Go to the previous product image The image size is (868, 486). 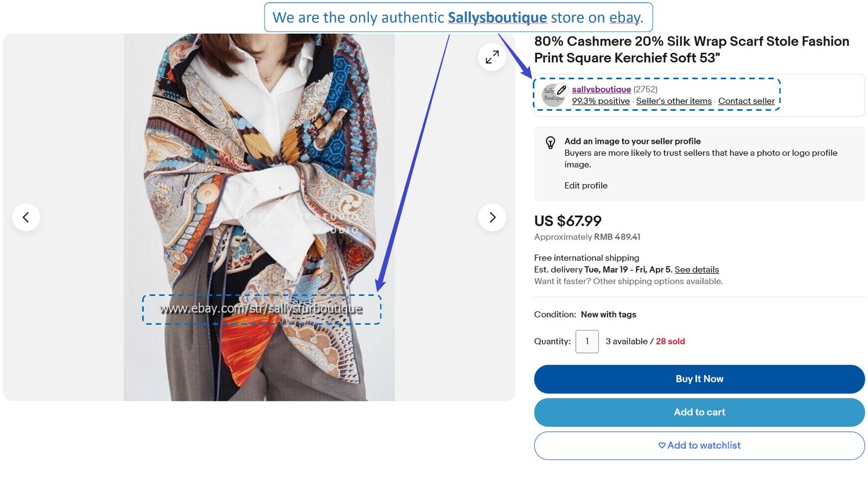click(26, 217)
